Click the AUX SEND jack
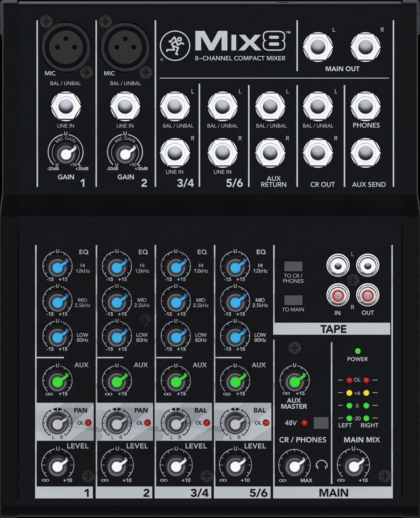 pos(366,153)
